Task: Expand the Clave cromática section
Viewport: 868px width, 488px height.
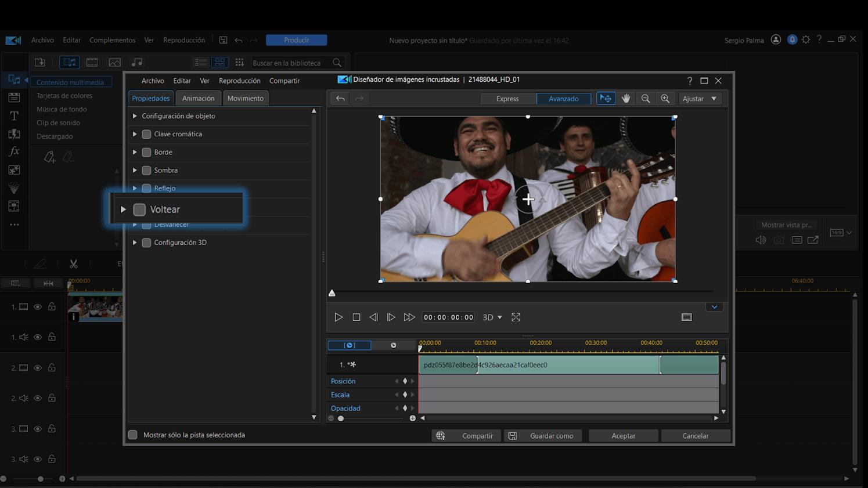Action: (135, 134)
